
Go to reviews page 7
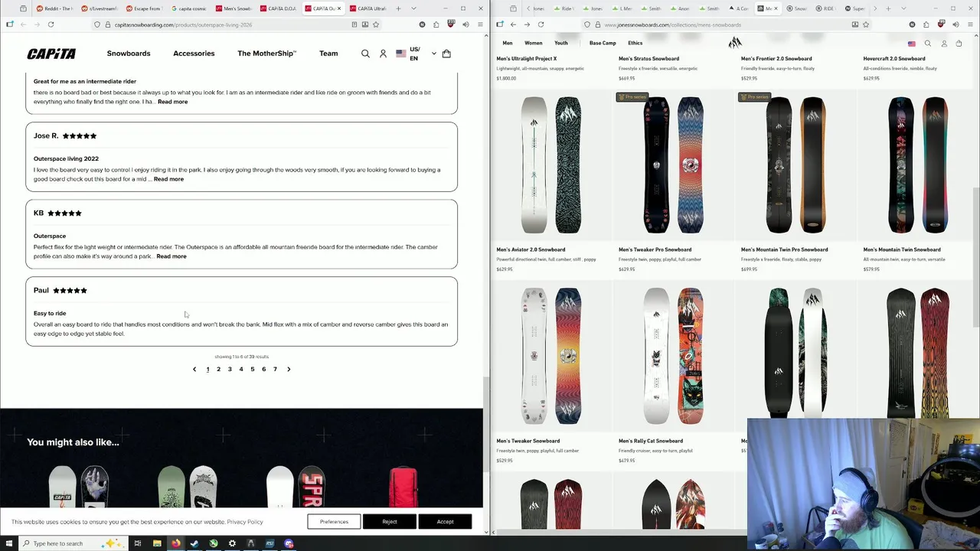click(x=275, y=369)
